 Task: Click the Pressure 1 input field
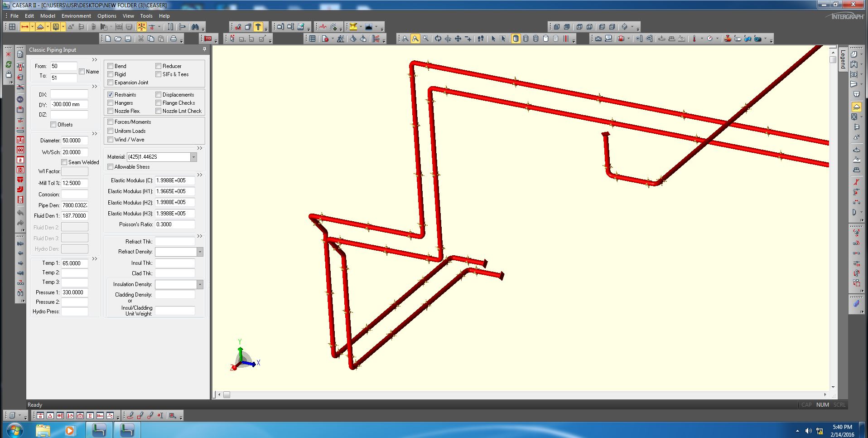tap(75, 292)
